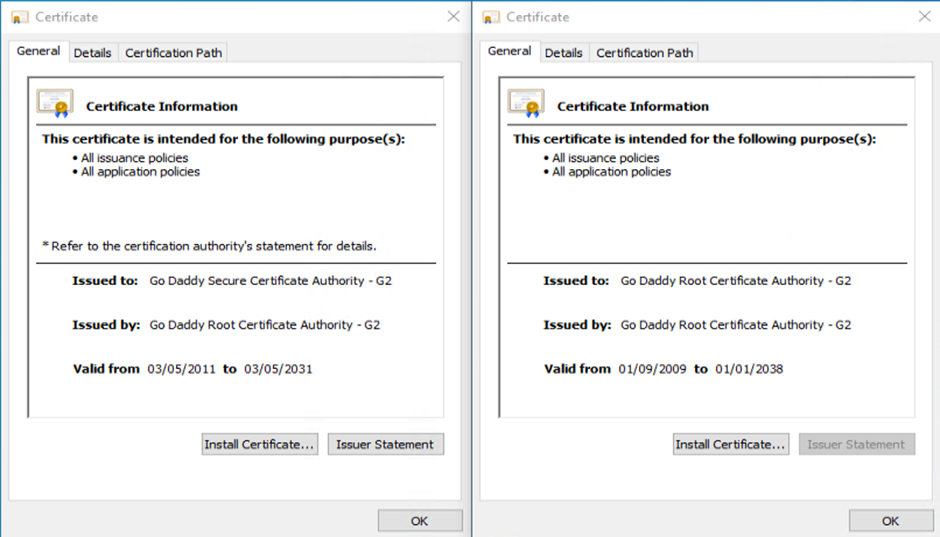
Task: Click date 03/05/2011 in left window
Action: coord(181,369)
